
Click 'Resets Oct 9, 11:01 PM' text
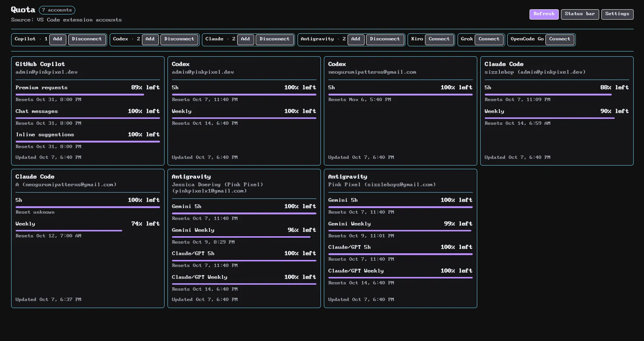[361, 236]
